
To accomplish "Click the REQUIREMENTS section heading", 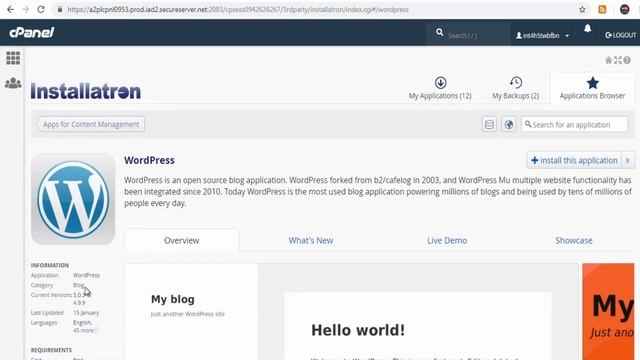I will coord(51,350).
